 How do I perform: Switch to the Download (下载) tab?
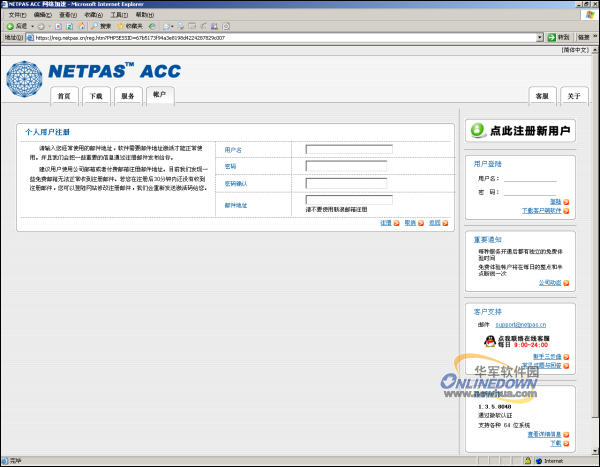pos(95,96)
